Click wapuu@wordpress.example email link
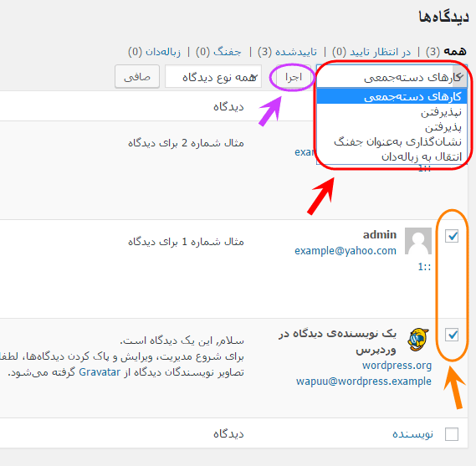This screenshot has height=466, width=476. coord(364,381)
